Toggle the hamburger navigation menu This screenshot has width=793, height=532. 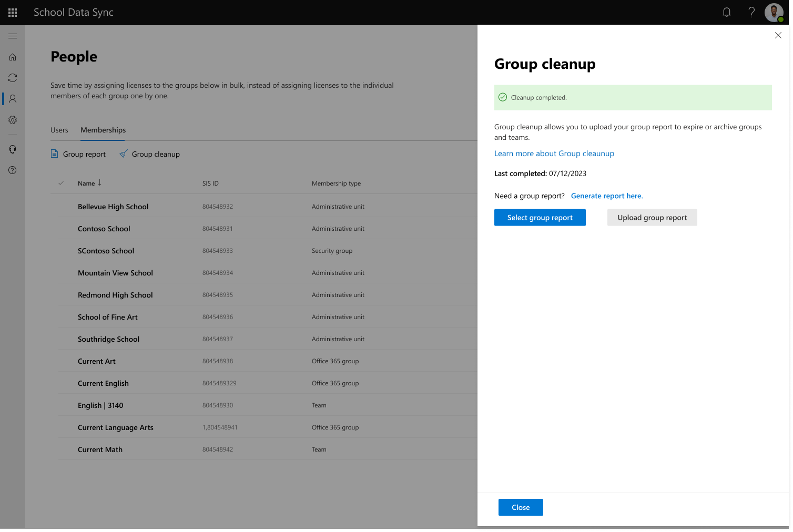click(x=13, y=36)
